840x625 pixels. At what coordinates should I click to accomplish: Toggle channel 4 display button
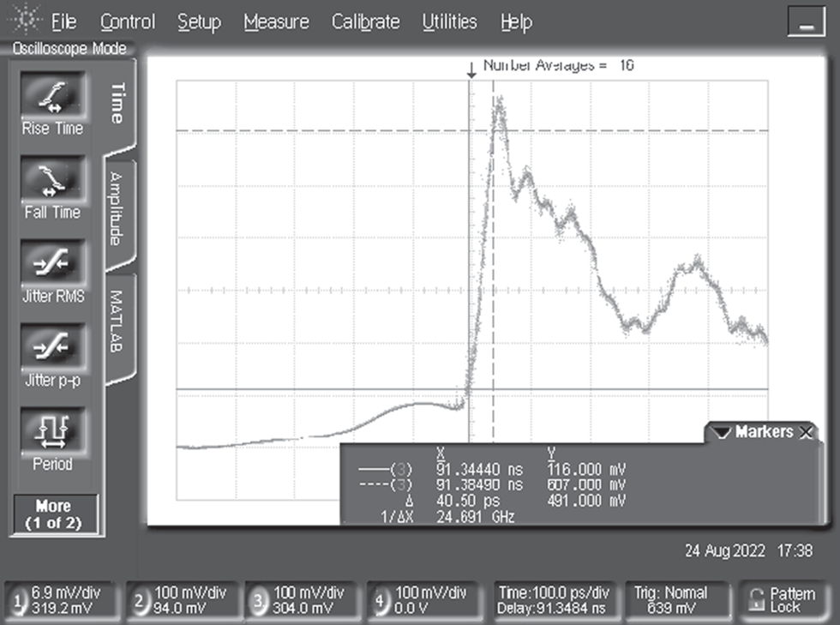[x=381, y=601]
